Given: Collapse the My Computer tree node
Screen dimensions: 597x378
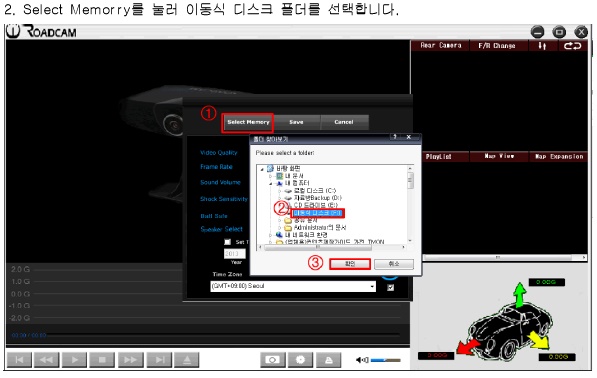Looking at the screenshot, I should (271, 183).
